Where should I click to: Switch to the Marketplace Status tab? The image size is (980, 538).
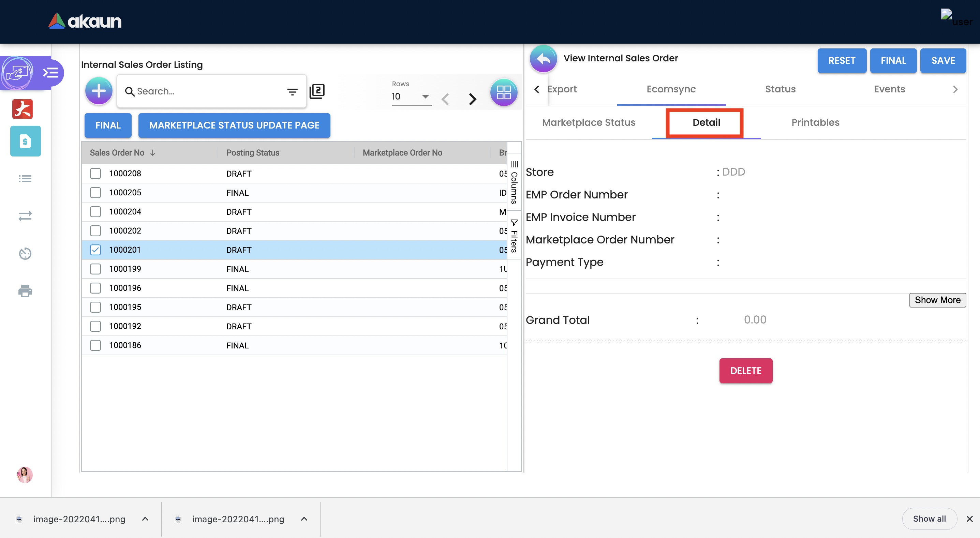588,122
